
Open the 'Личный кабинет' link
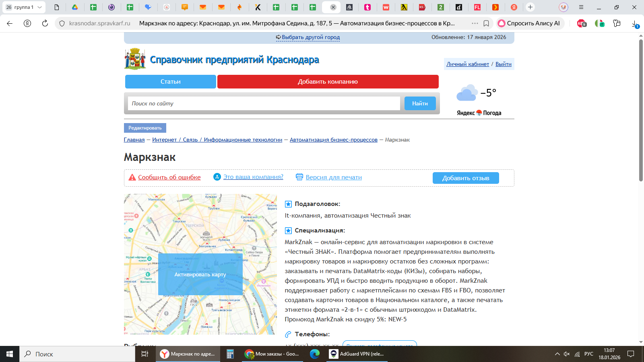(468, 64)
